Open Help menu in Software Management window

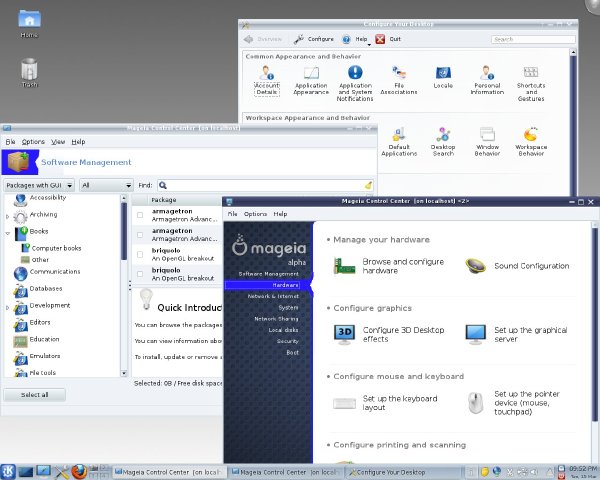coord(78,142)
